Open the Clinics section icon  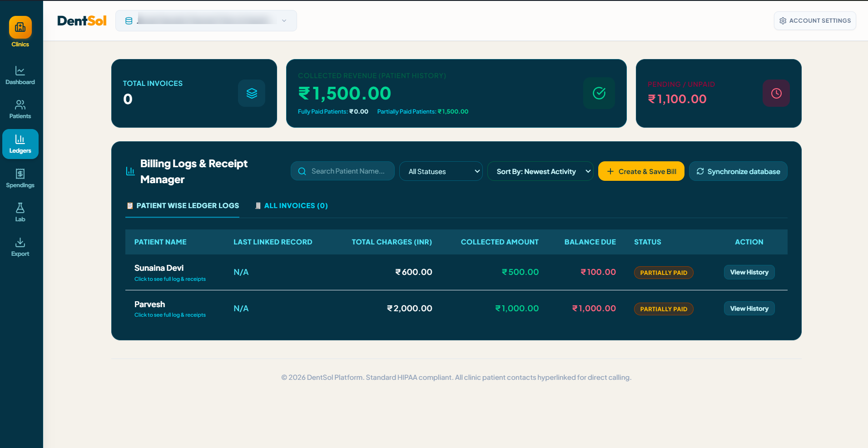(20, 27)
